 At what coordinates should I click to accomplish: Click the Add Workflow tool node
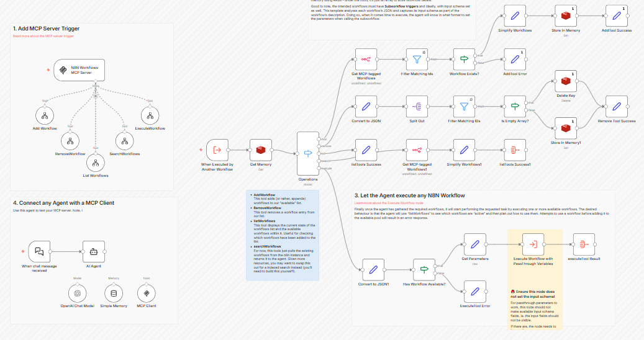(x=45, y=115)
